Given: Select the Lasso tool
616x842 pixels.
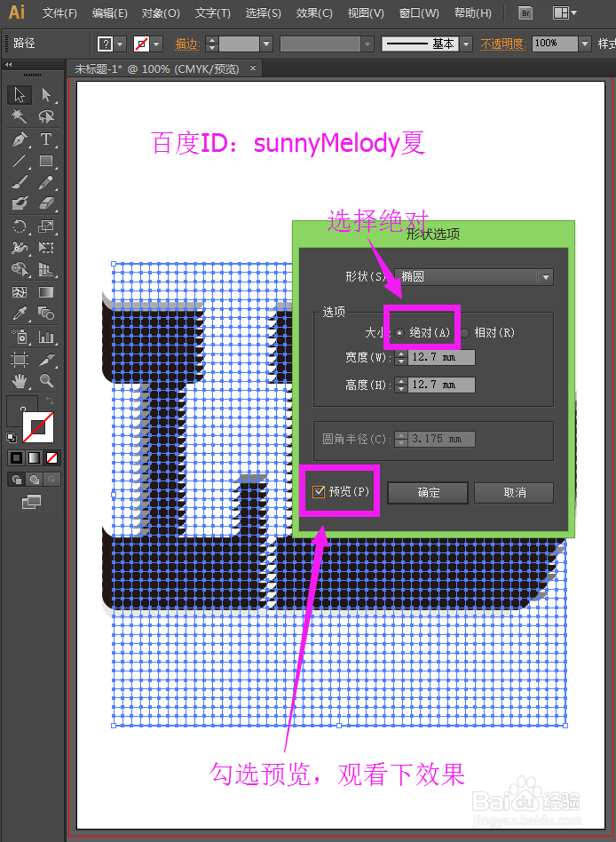Looking at the screenshot, I should (46, 116).
